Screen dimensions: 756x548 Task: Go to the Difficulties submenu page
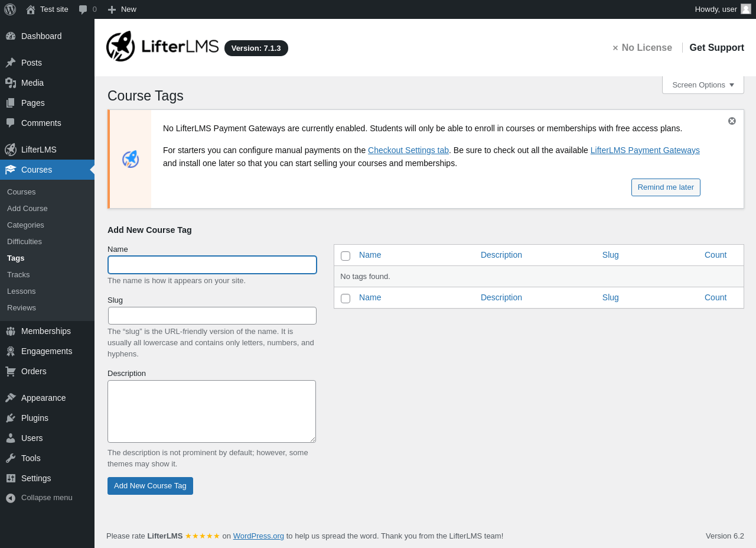(x=24, y=242)
